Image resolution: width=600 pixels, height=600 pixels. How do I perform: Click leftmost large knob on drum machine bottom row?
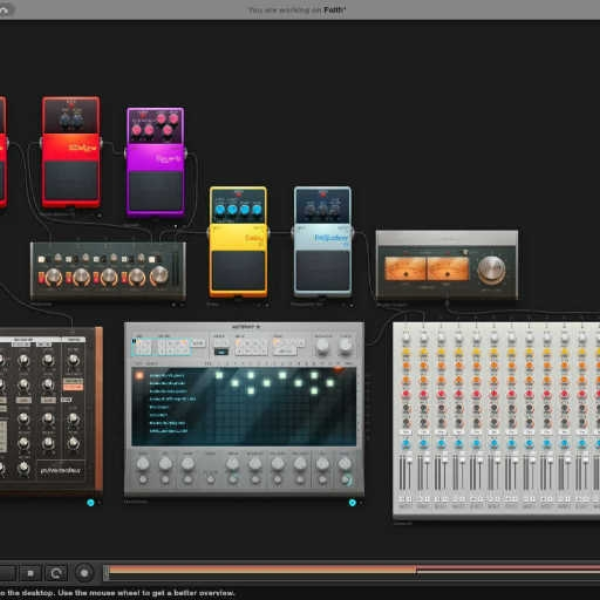pyautogui.click(x=143, y=463)
